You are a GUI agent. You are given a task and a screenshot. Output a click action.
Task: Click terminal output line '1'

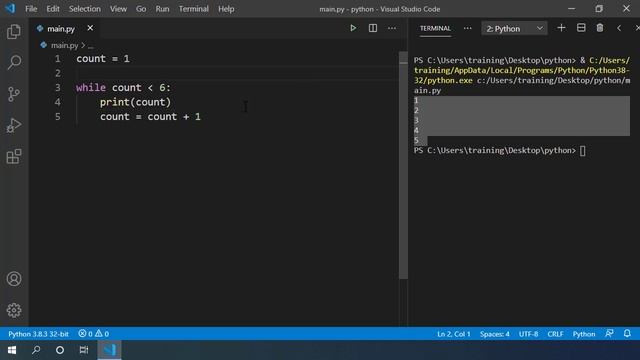(416, 100)
